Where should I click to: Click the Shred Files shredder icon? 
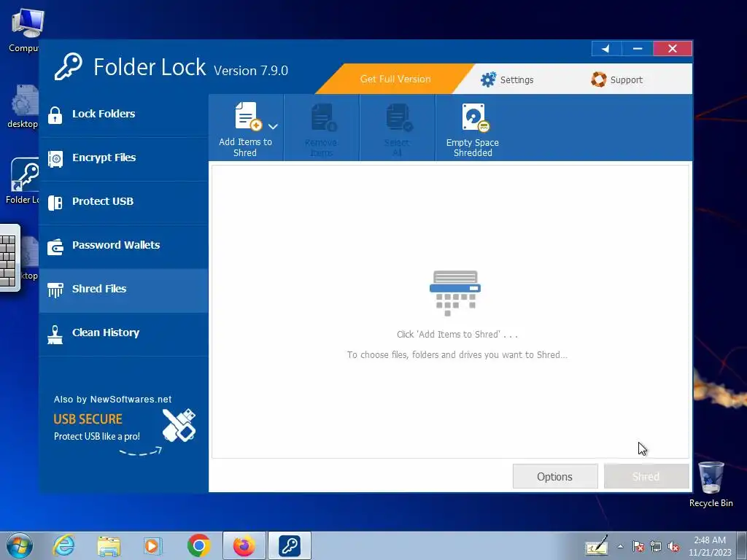coord(55,290)
